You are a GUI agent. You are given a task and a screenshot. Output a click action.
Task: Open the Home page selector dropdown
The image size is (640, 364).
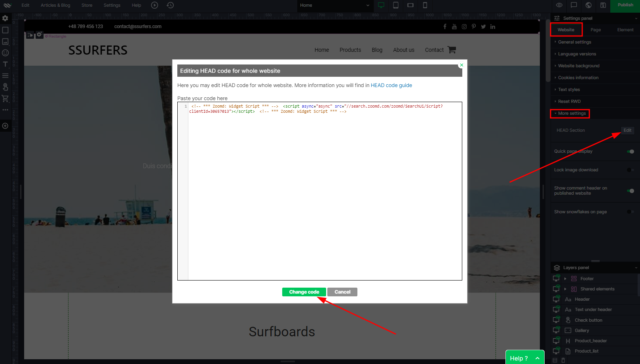click(334, 5)
